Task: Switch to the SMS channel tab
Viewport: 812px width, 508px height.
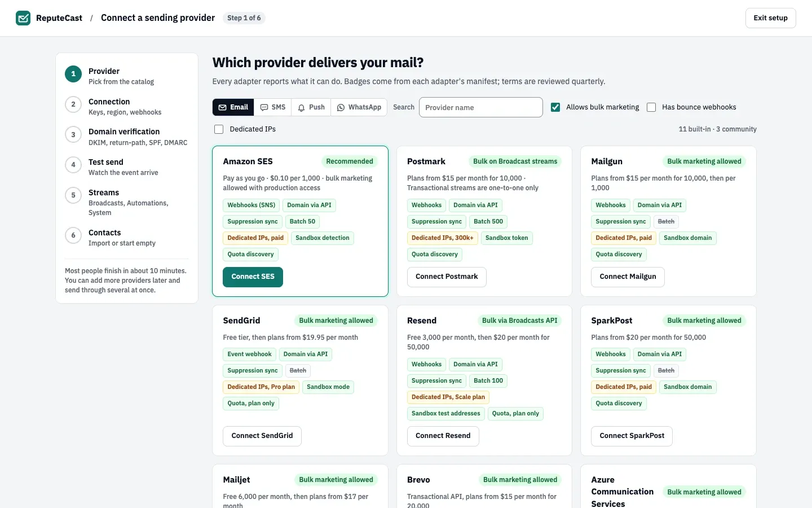Action: tap(273, 107)
